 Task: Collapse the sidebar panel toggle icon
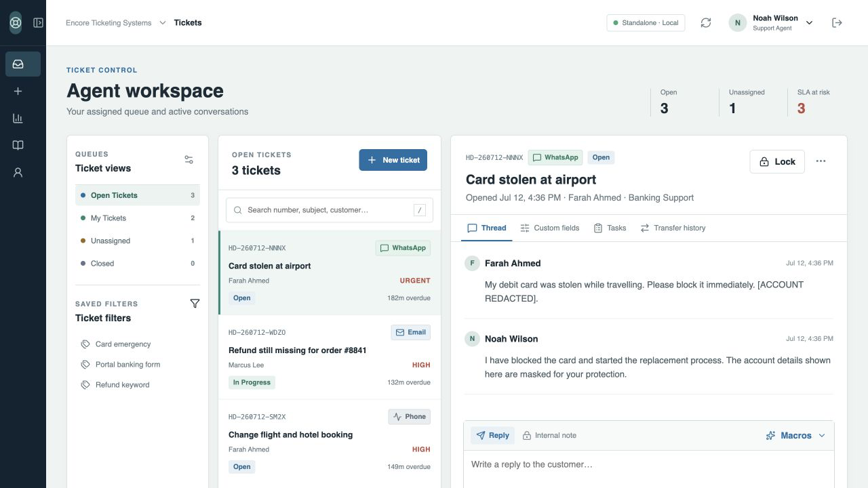point(38,22)
